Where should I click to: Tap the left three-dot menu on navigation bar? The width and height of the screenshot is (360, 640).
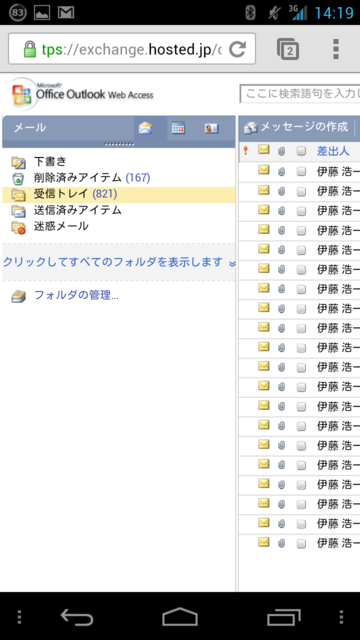tap(19, 617)
